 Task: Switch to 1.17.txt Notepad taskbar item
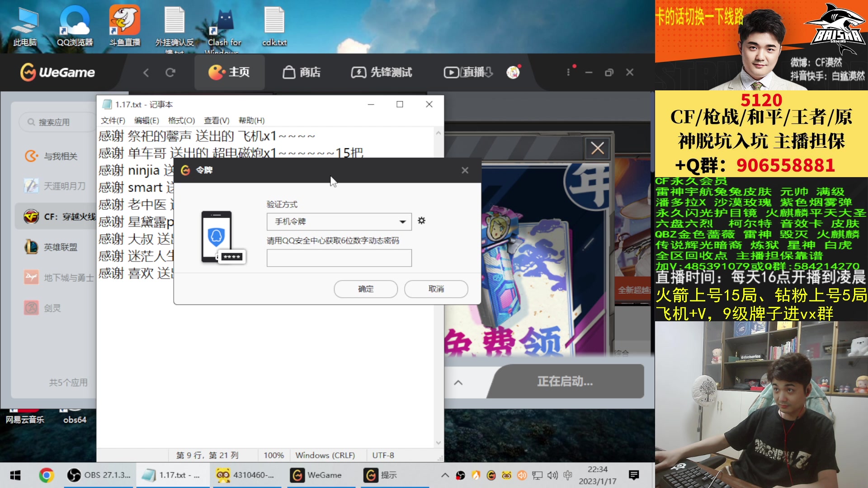pos(172,475)
